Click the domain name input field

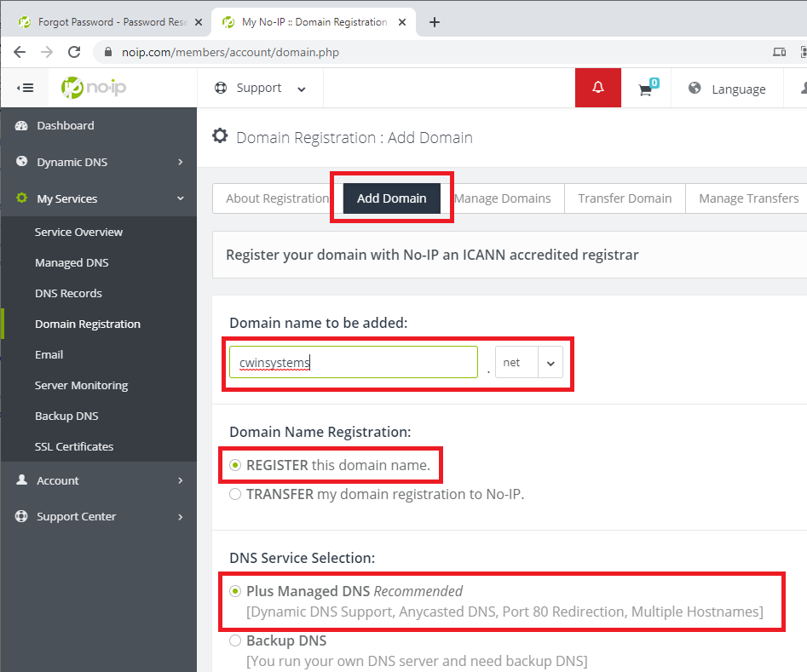353,363
